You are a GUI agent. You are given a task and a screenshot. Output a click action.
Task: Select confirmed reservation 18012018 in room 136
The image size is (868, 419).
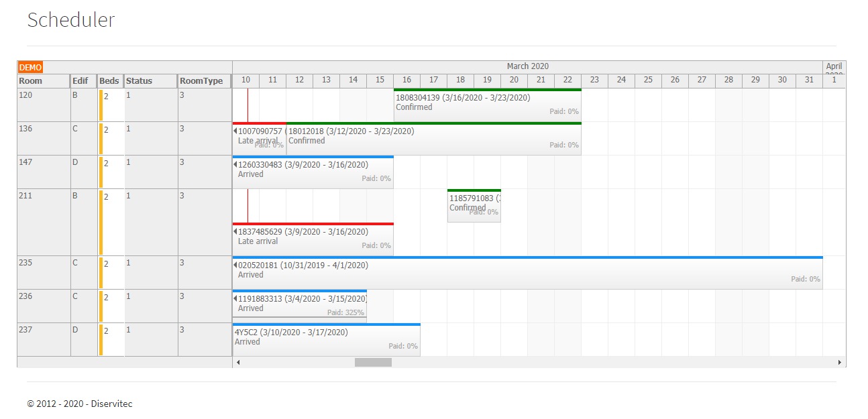click(x=433, y=139)
